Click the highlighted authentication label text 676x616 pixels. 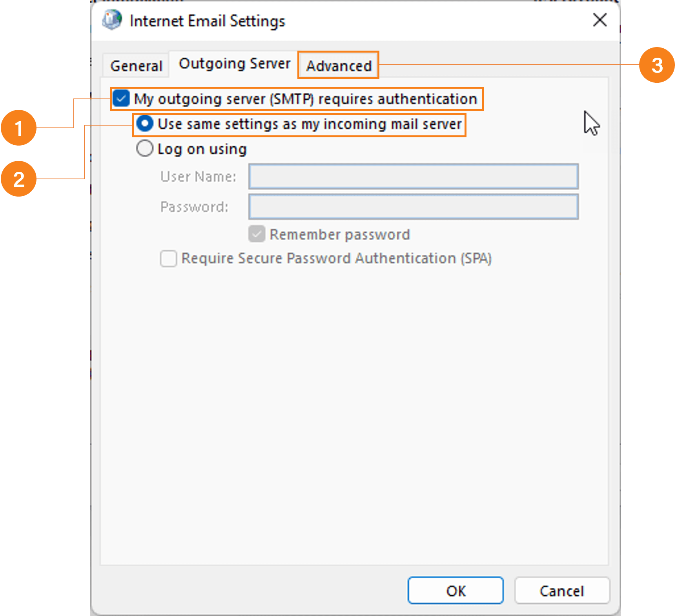point(304,99)
